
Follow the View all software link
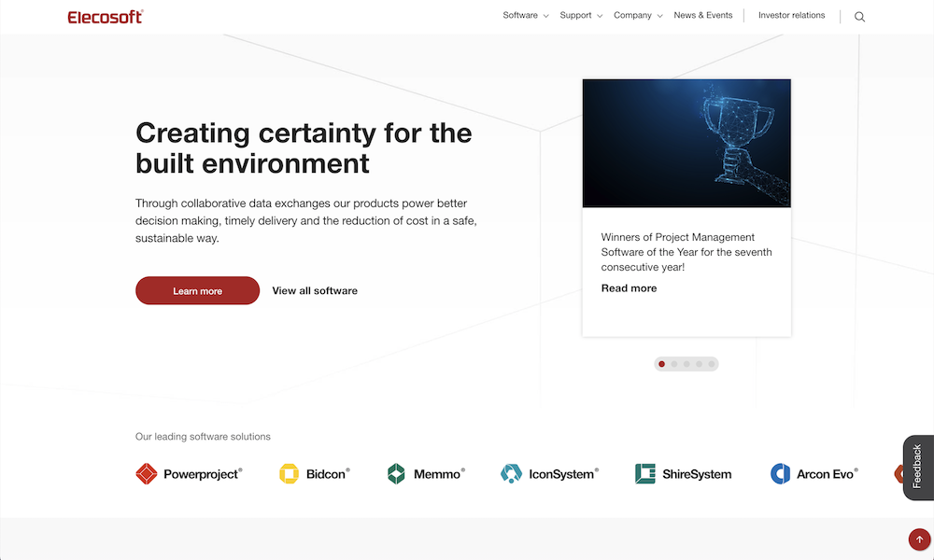pyautogui.click(x=315, y=291)
